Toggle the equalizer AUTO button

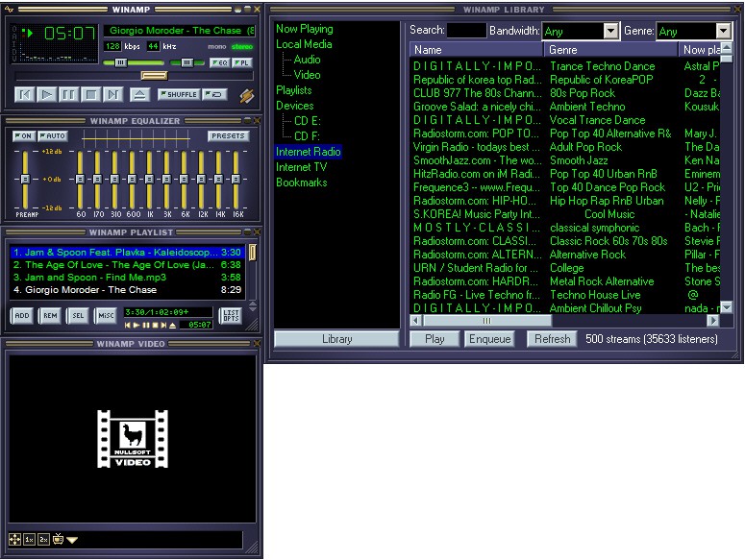coord(54,136)
